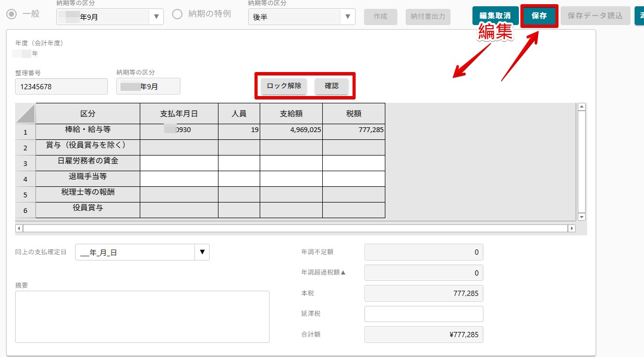Viewport: 644px width, 357px height.
Task: Click the 延滞税 input field
Action: click(x=423, y=314)
